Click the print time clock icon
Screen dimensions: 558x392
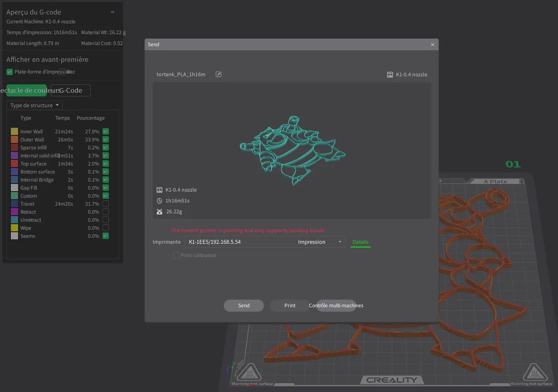pos(159,201)
